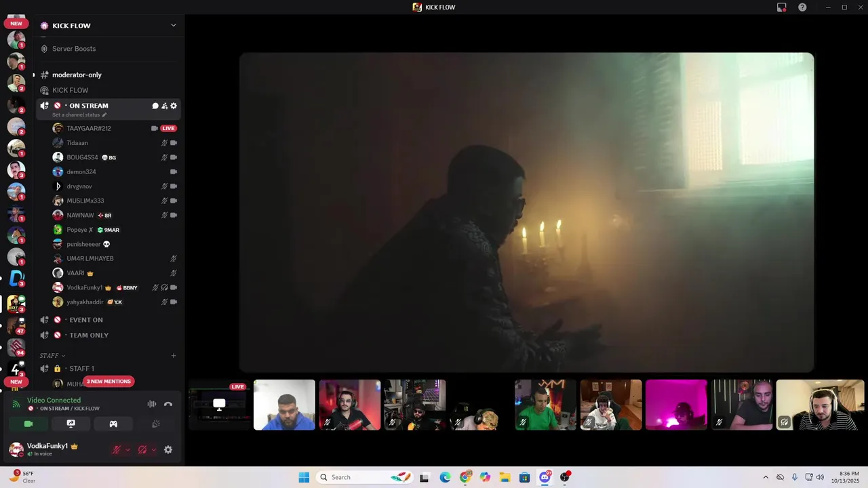868x488 pixels.
Task: Open File Explorer from taskbar
Action: pyautogui.click(x=505, y=477)
